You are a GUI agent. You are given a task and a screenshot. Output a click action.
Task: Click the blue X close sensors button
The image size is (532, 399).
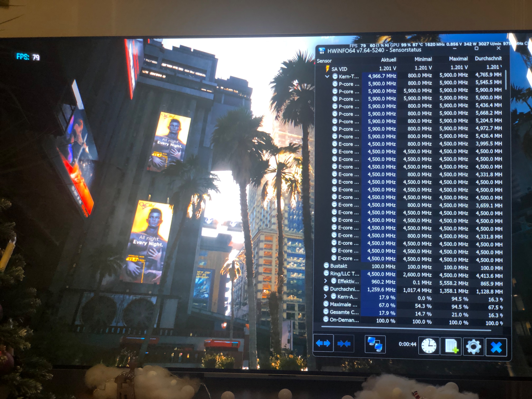[x=496, y=347]
